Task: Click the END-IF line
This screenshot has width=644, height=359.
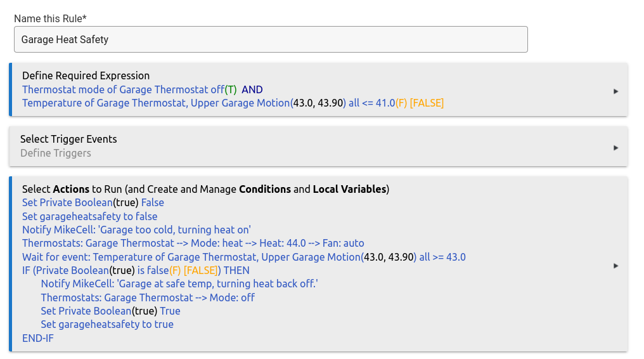Action: click(38, 338)
